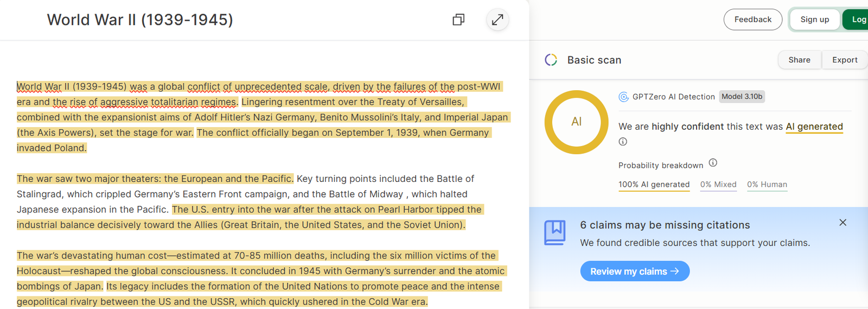Click the Model 3.10b badge
Image resolution: width=868 pixels, height=309 pixels.
point(742,97)
